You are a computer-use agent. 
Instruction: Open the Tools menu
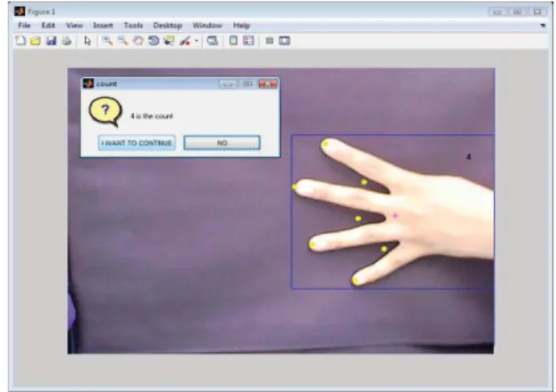coord(133,26)
